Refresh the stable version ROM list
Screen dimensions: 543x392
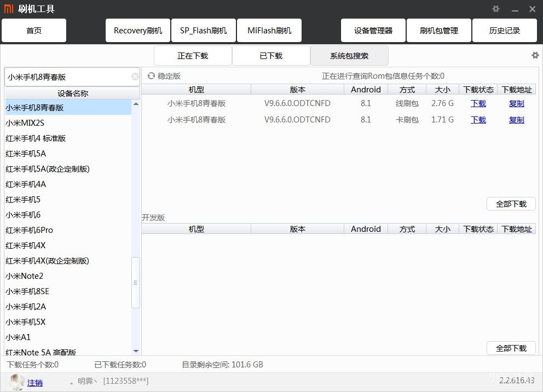click(x=151, y=76)
